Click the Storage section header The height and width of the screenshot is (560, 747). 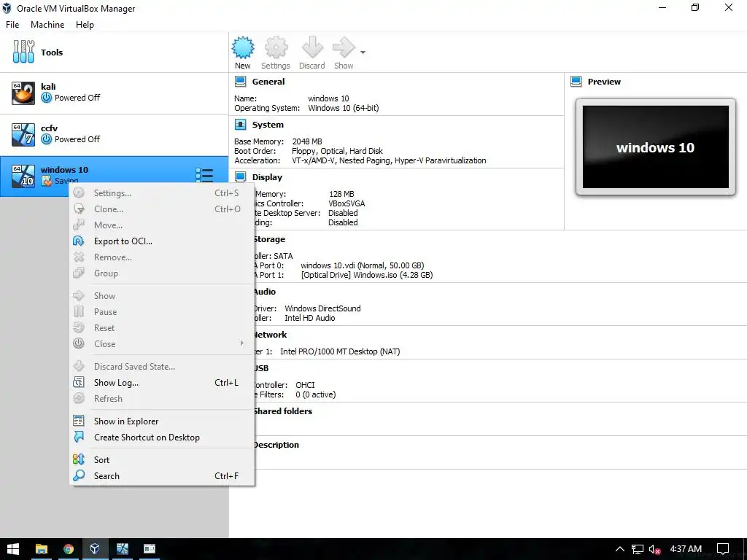pyautogui.click(x=269, y=239)
